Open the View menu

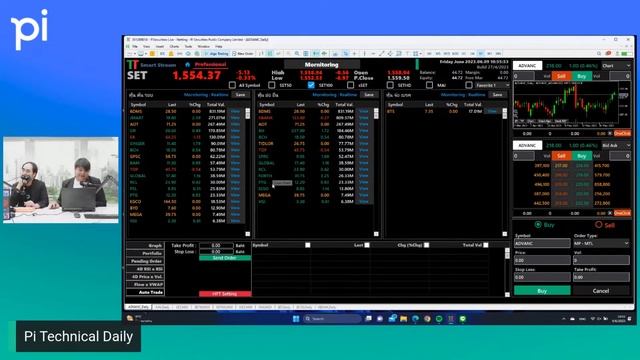click(147, 47)
